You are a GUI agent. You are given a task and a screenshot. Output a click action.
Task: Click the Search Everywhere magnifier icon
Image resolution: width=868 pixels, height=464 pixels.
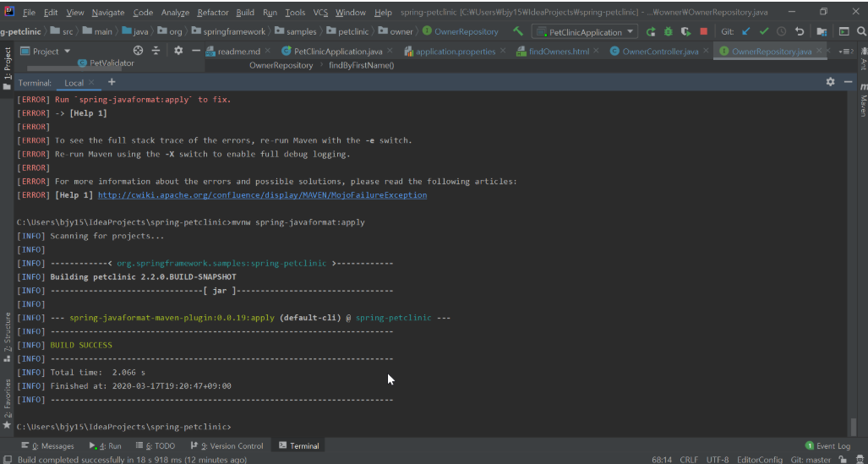click(x=861, y=32)
